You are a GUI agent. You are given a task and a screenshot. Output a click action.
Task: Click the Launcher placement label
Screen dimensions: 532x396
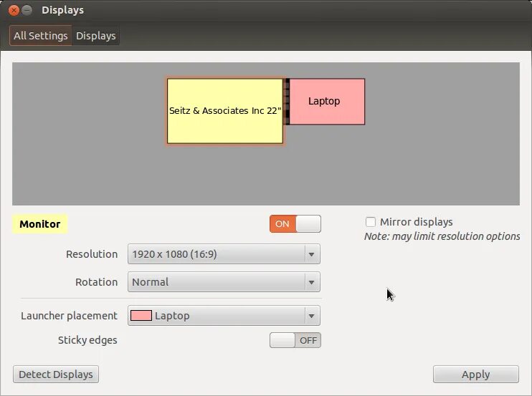coord(70,316)
